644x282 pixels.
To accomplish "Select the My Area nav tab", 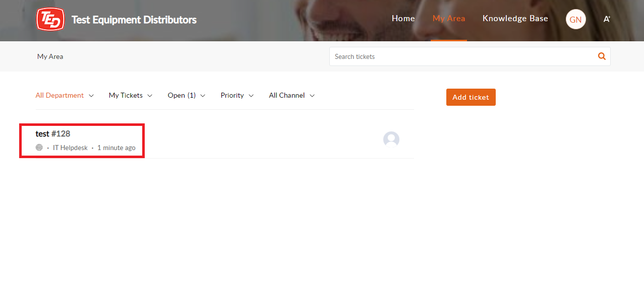I will coord(449,19).
